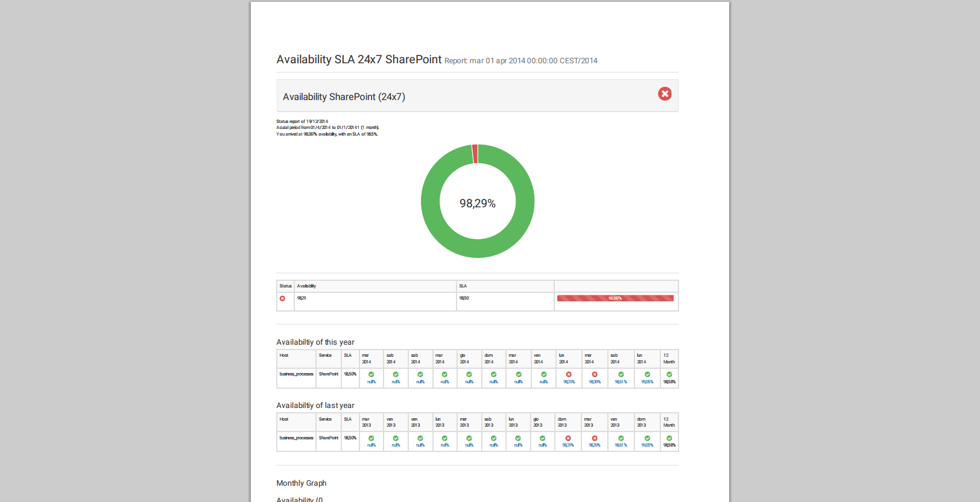980x502 pixels.
Task: Click the green check above 99,05% in the this year table
Action: 647,374
